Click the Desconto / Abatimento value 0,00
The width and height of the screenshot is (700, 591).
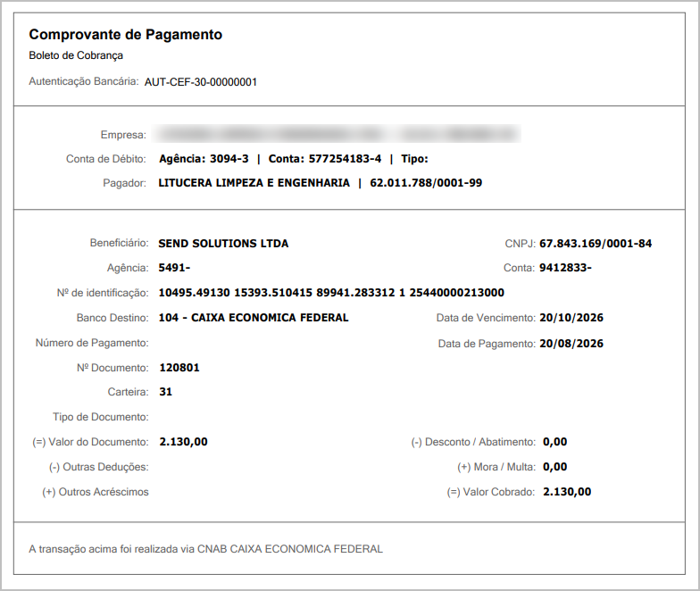[x=555, y=442]
